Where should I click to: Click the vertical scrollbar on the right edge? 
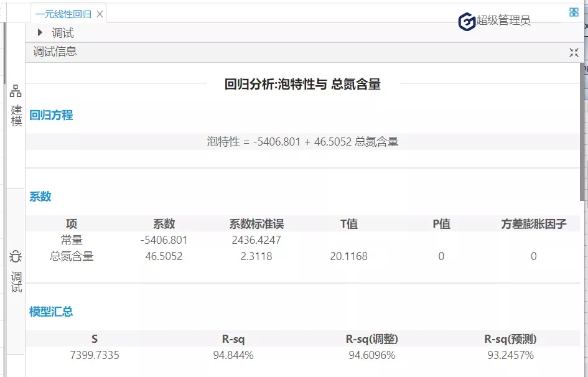click(582, 131)
